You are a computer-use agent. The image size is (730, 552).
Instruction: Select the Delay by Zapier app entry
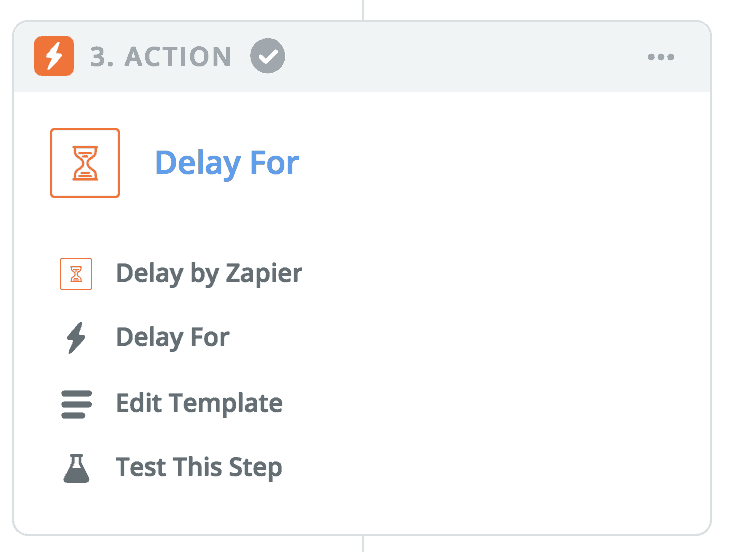click(x=209, y=273)
